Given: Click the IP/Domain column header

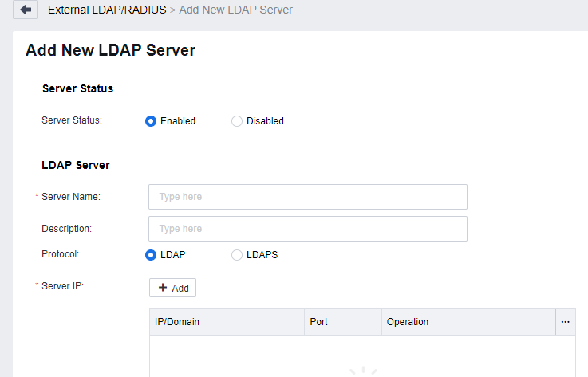Looking at the screenshot, I should [177, 322].
